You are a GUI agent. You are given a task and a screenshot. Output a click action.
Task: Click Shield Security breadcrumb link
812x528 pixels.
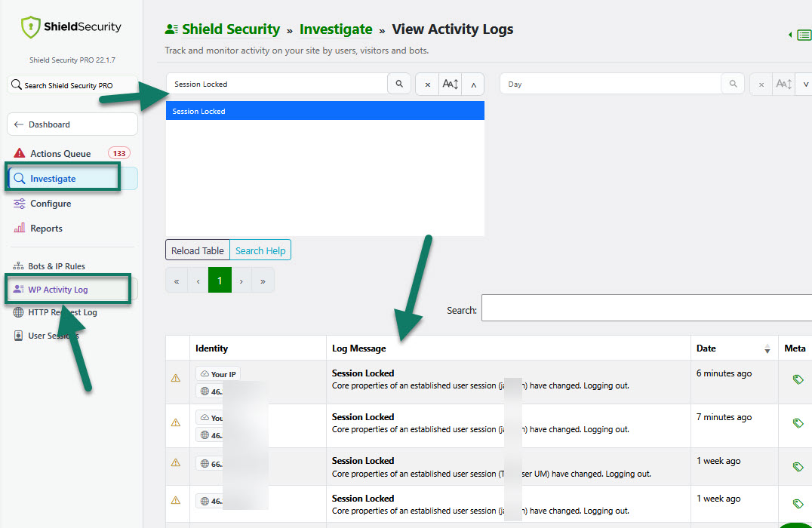tap(230, 29)
